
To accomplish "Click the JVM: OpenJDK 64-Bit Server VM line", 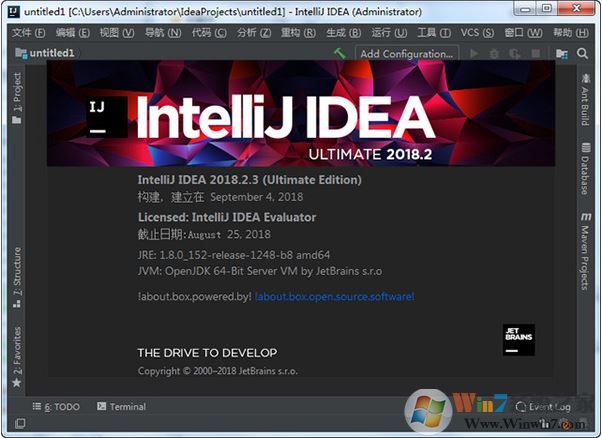I will point(260,271).
